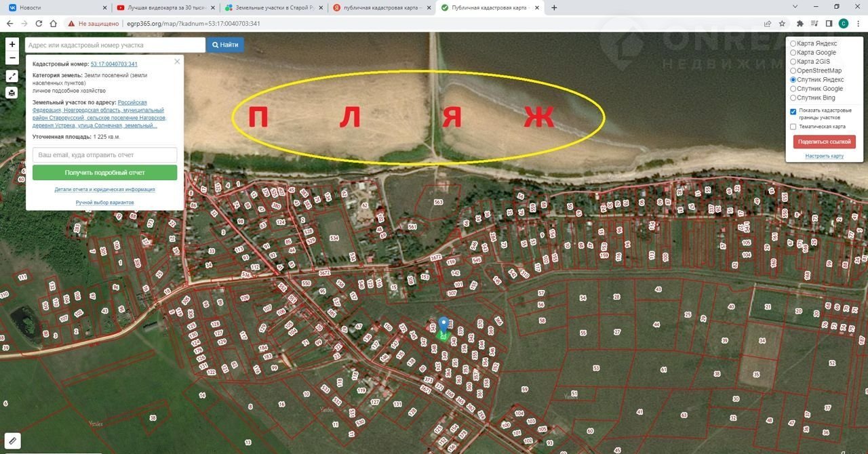Image resolution: width=868 pixels, height=454 pixels.
Task: Click the print map icon
Action: 12,93
